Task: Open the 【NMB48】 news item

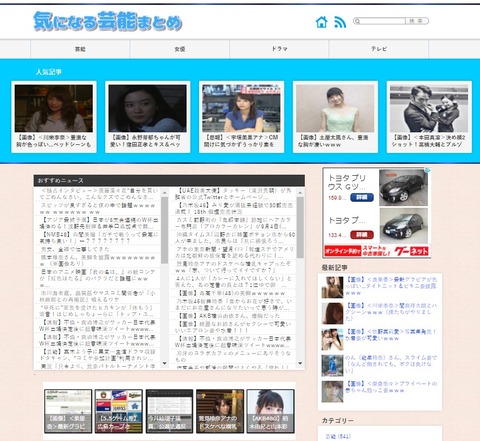Action: coord(99,238)
